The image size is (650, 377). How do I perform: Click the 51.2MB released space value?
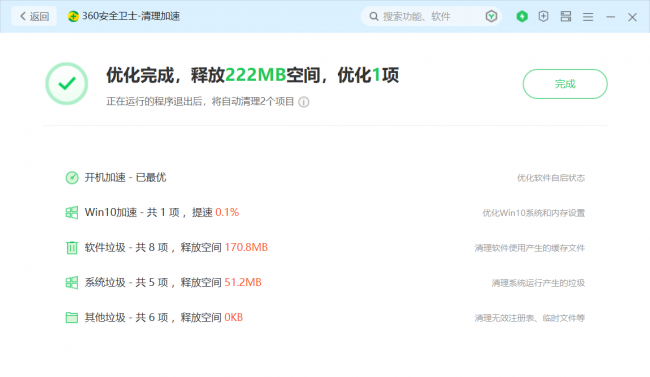coord(243,282)
